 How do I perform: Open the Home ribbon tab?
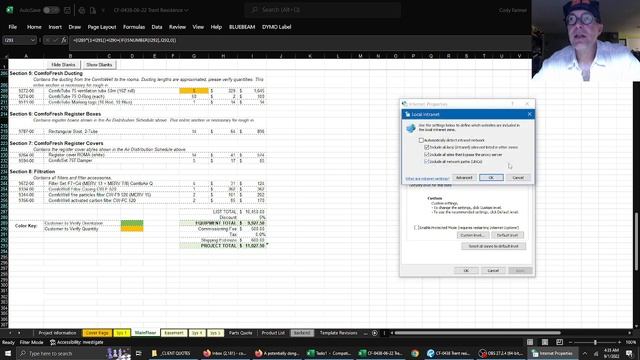click(34, 27)
